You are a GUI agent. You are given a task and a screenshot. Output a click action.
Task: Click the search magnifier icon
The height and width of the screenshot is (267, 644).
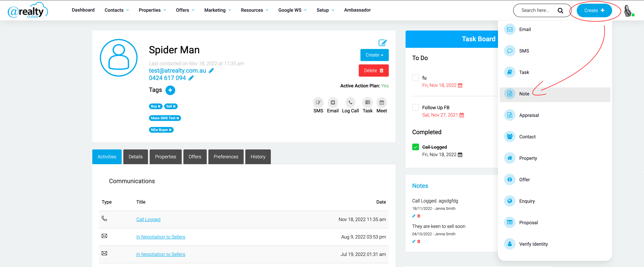[560, 11]
